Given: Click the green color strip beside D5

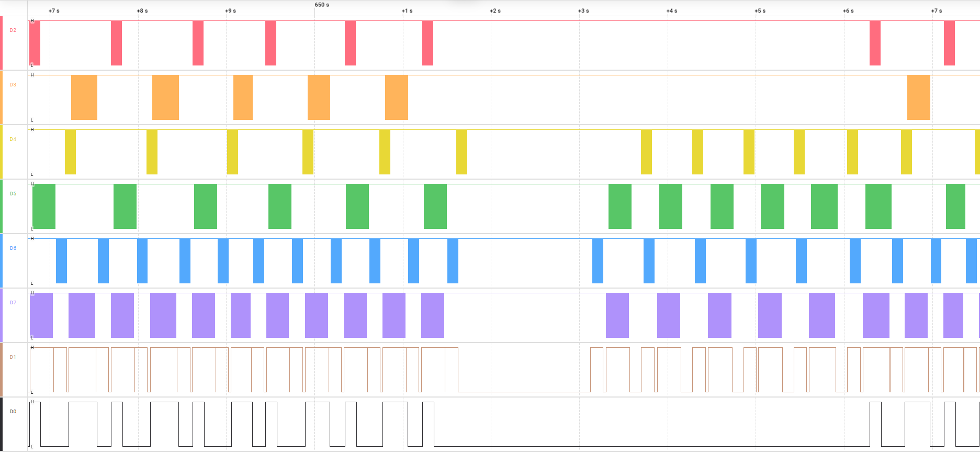Looking at the screenshot, I should (1, 206).
